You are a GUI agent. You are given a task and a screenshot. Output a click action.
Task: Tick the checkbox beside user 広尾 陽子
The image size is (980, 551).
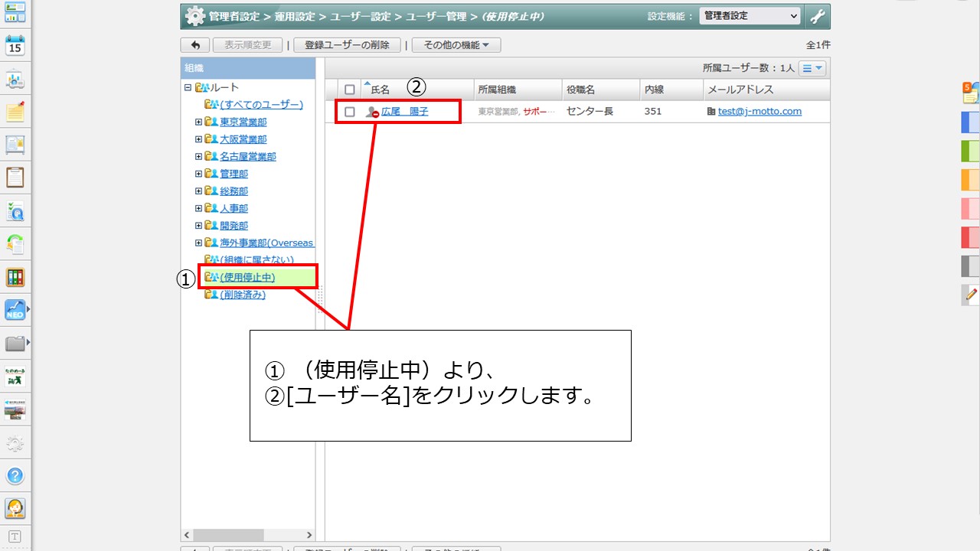[x=350, y=112]
